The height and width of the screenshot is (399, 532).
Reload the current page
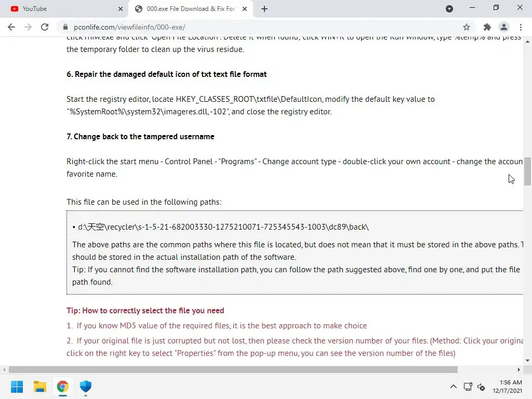(x=45, y=27)
